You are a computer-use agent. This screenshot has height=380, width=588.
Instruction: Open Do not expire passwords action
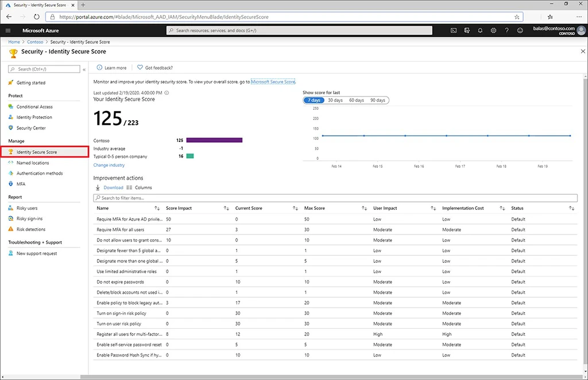[121, 282]
